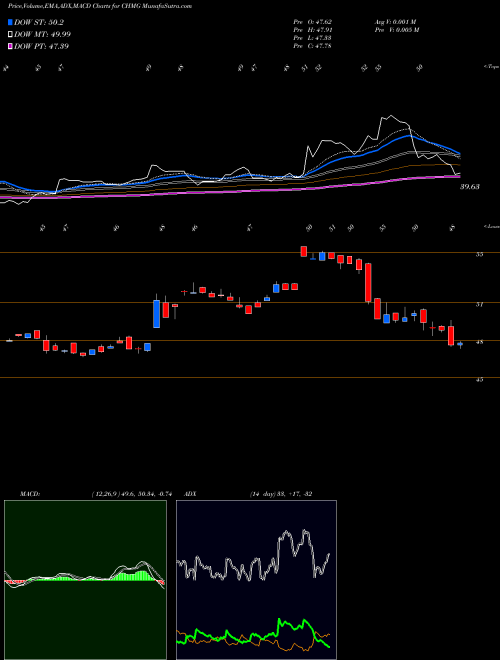
Task: Click the 'Pre L: 47.33' value
Action: pos(313,38)
